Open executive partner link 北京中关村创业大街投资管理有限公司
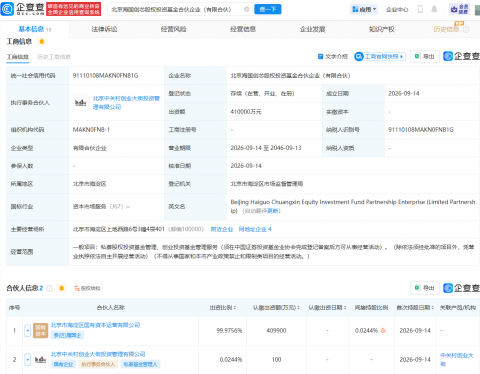 (x=126, y=103)
